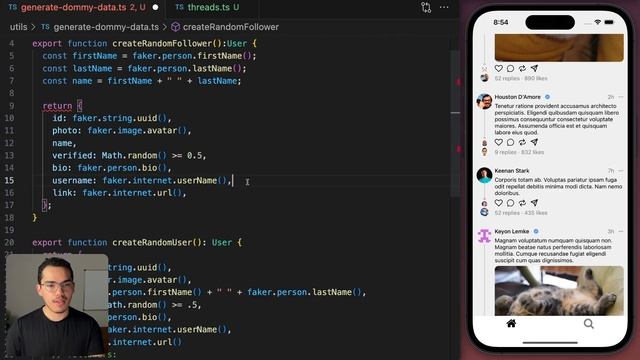Viewport: 640px width, 360px height.
Task: View '52 replies · 435 likes' details
Action: 521,213
